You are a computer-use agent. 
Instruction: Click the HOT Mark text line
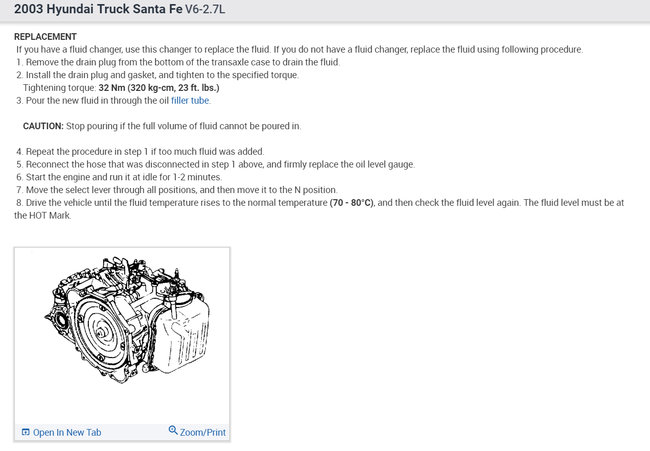point(43,216)
